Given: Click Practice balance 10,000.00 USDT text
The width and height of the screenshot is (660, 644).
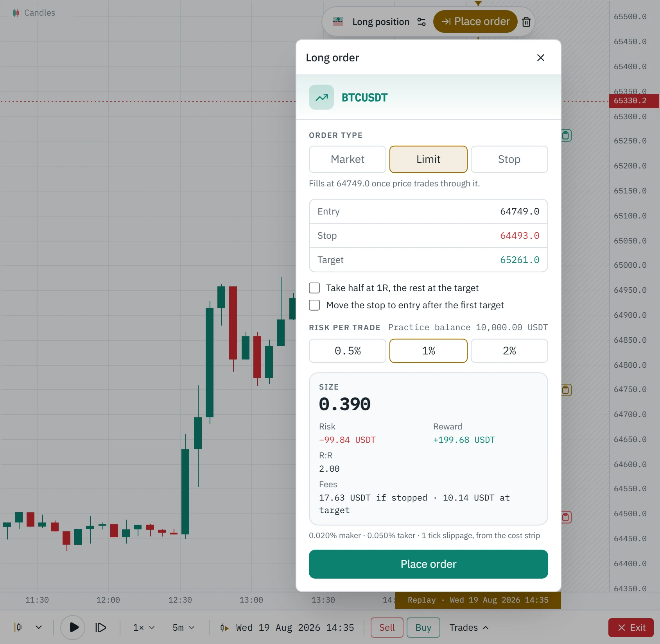Looking at the screenshot, I should point(468,327).
